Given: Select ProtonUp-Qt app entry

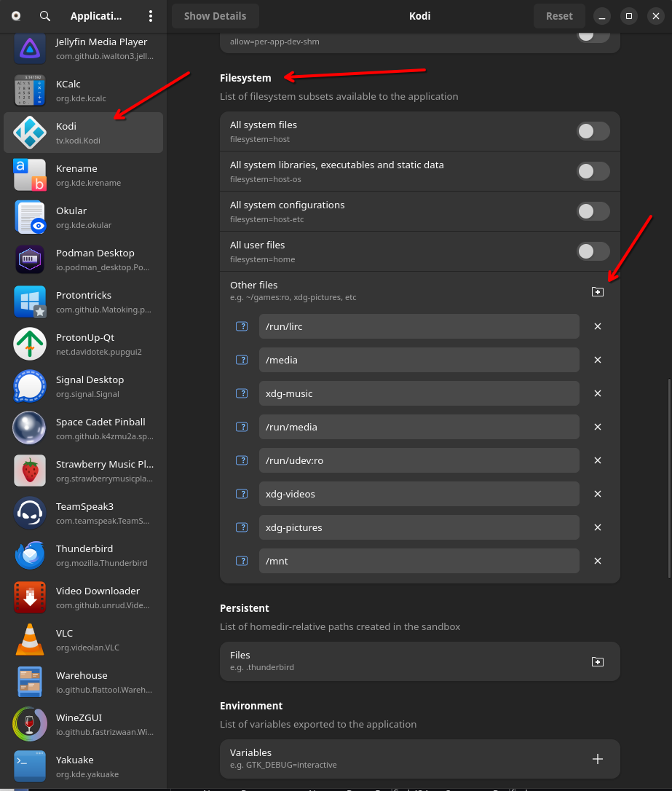Looking at the screenshot, I should click(83, 344).
